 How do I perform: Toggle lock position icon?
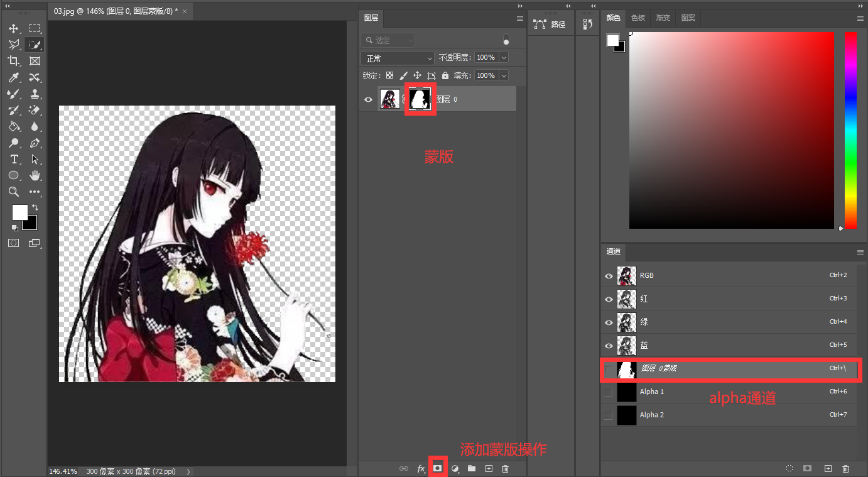417,75
